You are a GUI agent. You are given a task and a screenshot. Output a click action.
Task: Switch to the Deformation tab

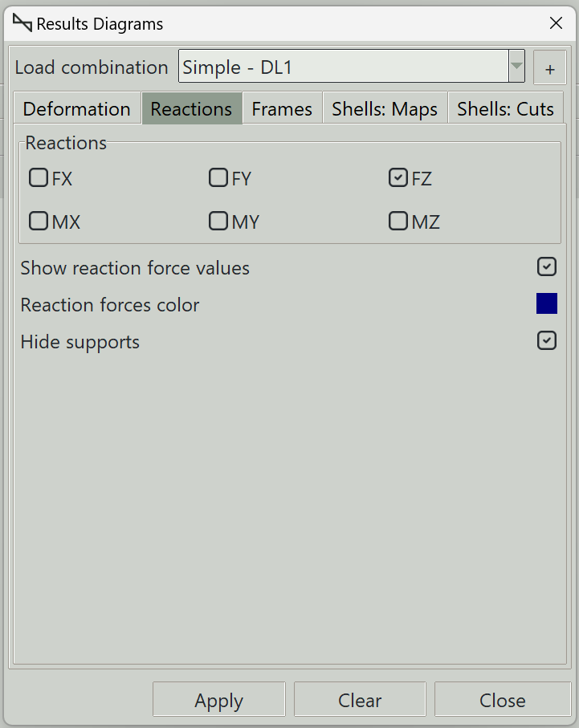[77, 108]
